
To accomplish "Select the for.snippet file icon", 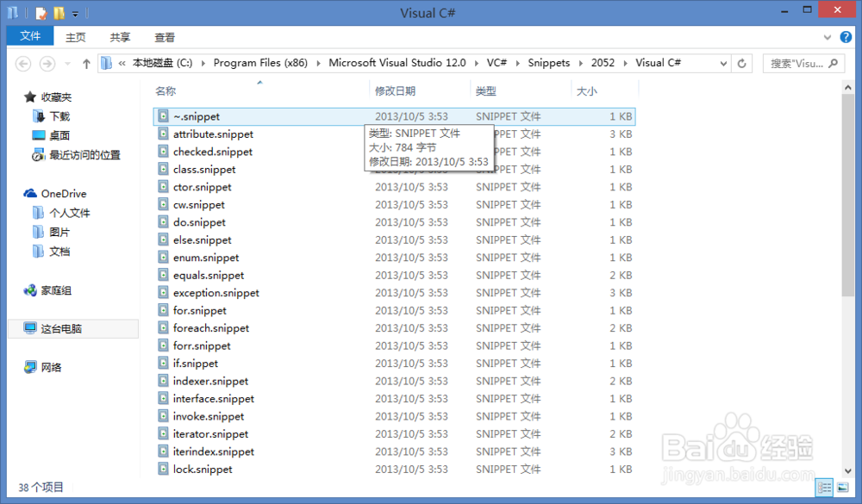I will pos(163,310).
